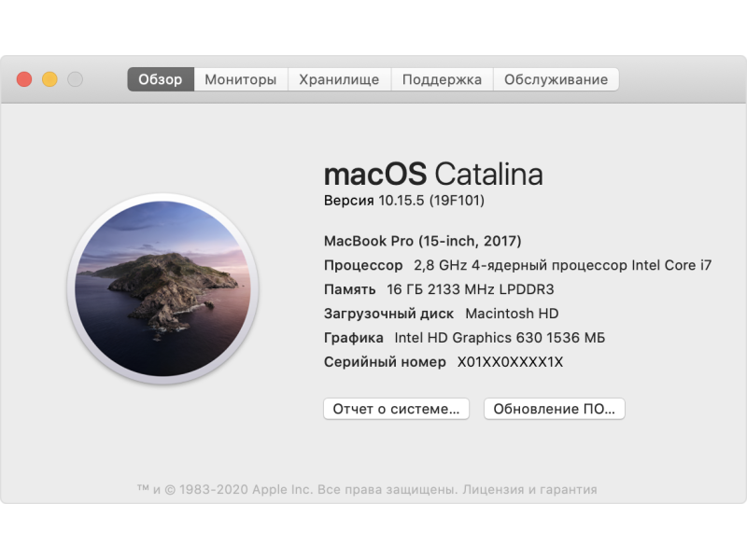
Task: Open the Хранилище tab
Action: pos(339,79)
